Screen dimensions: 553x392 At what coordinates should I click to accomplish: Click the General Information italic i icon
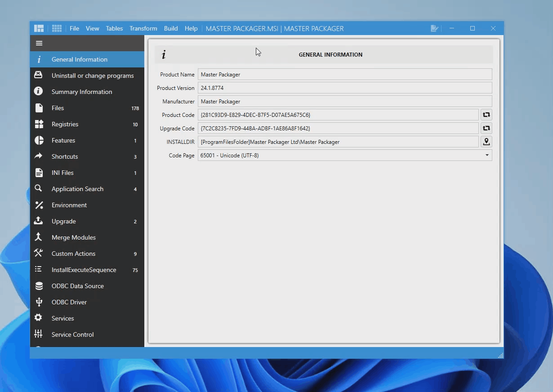(x=39, y=59)
